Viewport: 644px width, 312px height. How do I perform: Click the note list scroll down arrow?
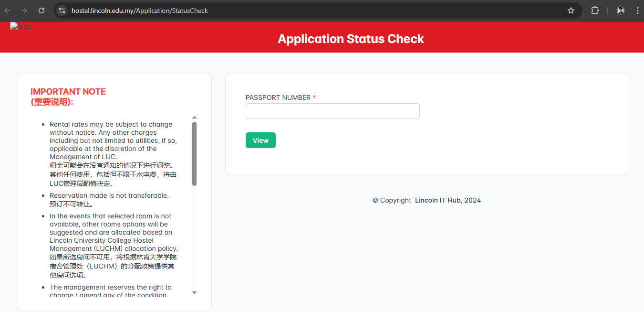tap(194, 292)
